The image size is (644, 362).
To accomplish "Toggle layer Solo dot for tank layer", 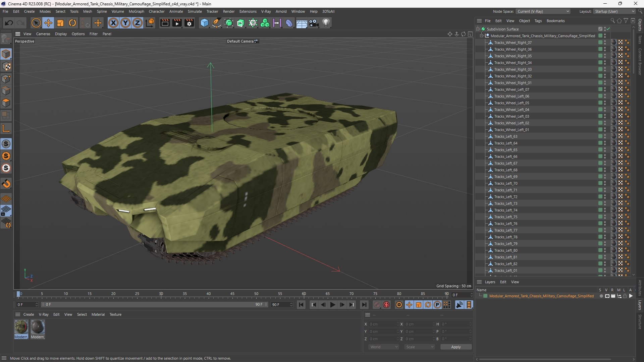I will click(601, 296).
